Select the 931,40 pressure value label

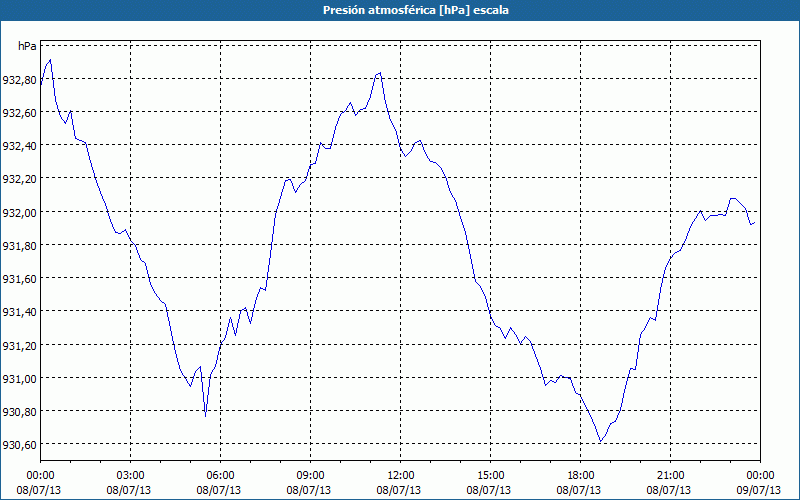[x=19, y=312]
